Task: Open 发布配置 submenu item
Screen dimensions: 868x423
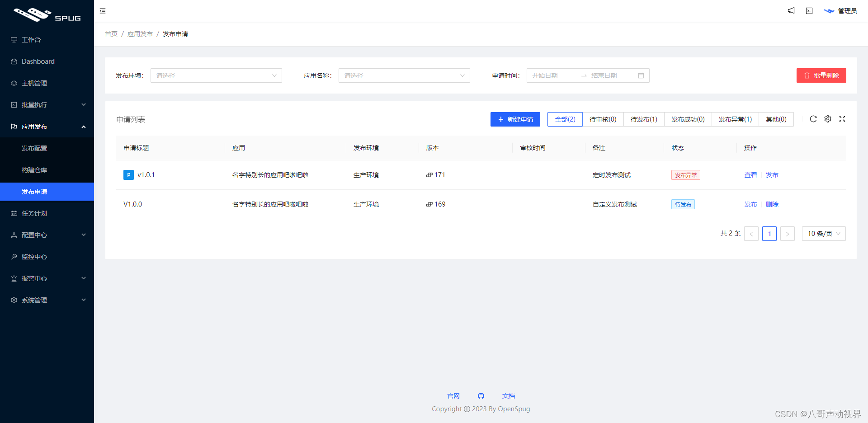Action: coord(47,148)
